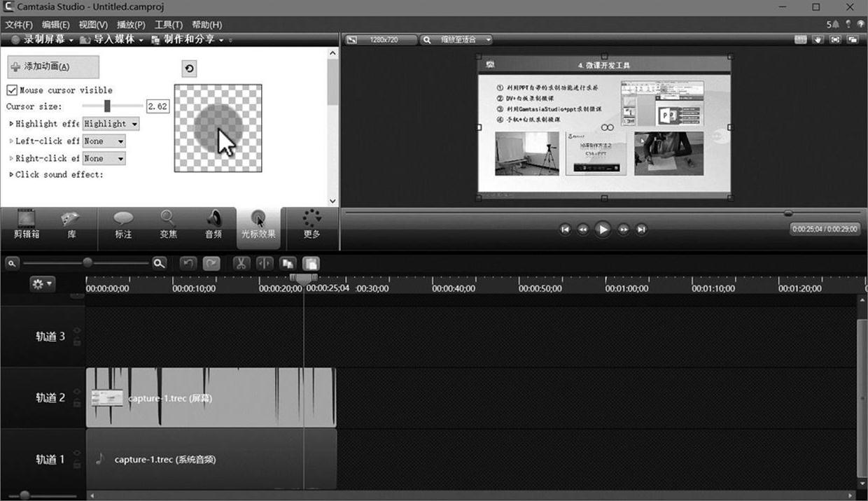Reset the cursor preview with refresh icon
Screen dimensions: 868x501
tap(188, 68)
